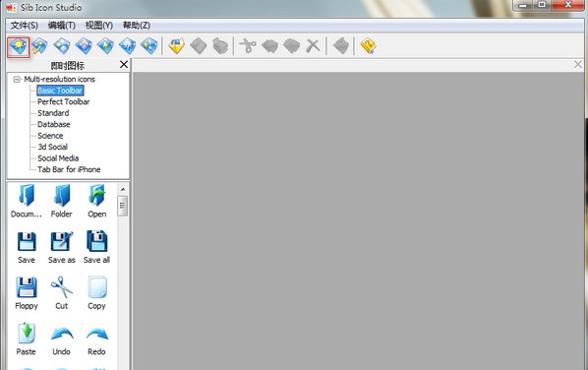Close the empty document area with the X
The height and width of the screenshot is (370, 588).
tap(578, 65)
